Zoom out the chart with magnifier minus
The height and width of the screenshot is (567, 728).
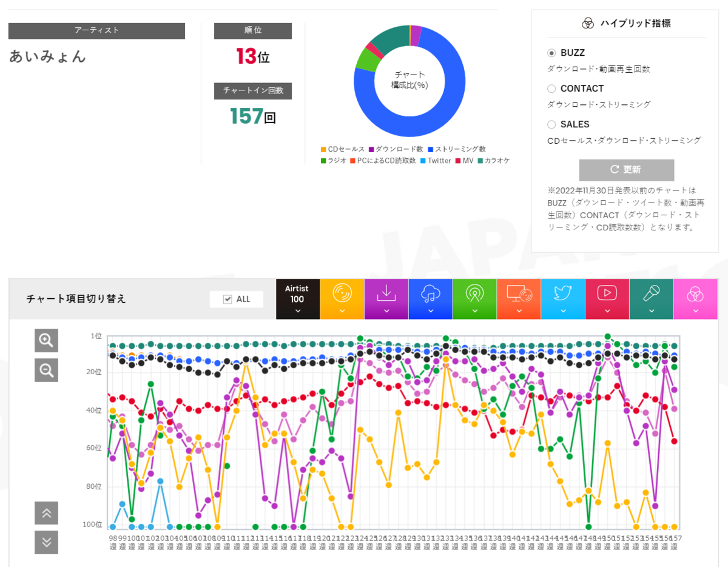click(x=46, y=369)
